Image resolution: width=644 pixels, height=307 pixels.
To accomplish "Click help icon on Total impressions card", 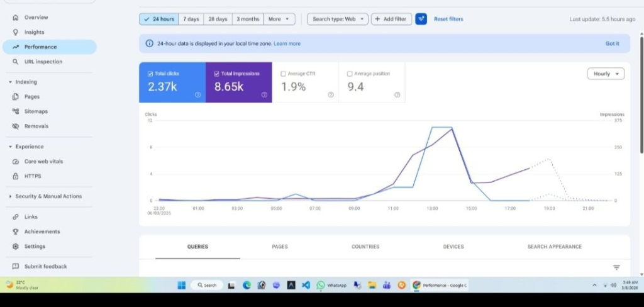I will [x=264, y=94].
